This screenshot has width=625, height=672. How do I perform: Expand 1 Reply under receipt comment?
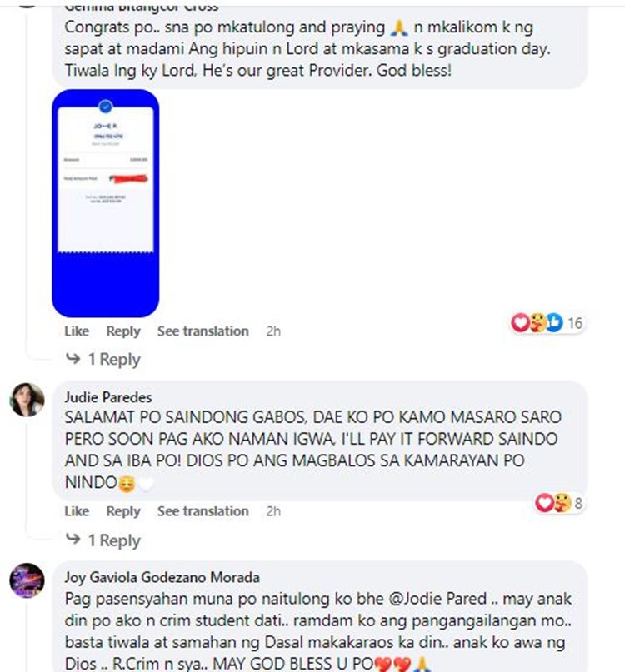[114, 359]
